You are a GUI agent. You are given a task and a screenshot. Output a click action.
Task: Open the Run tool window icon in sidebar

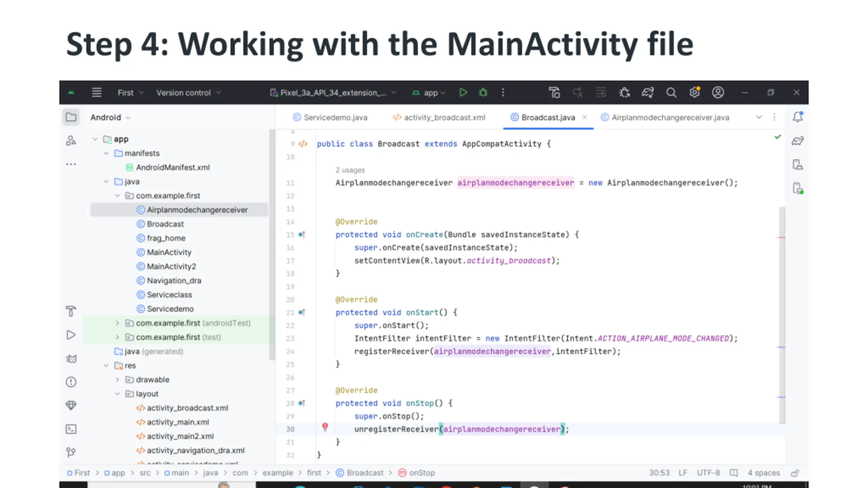pos(71,335)
